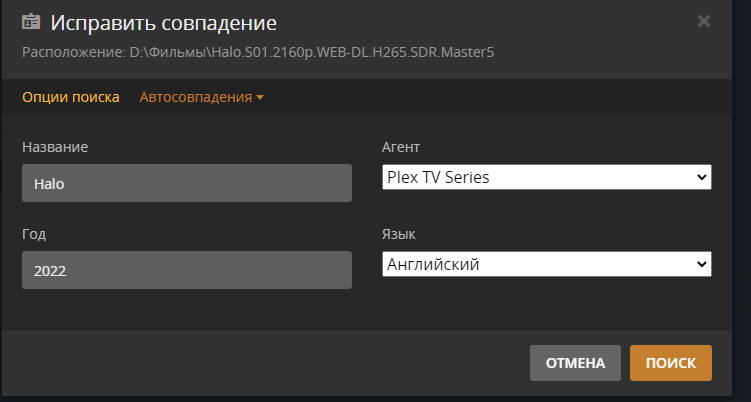Click the Год label
Screen dimensions: 751x402
(x=33, y=234)
